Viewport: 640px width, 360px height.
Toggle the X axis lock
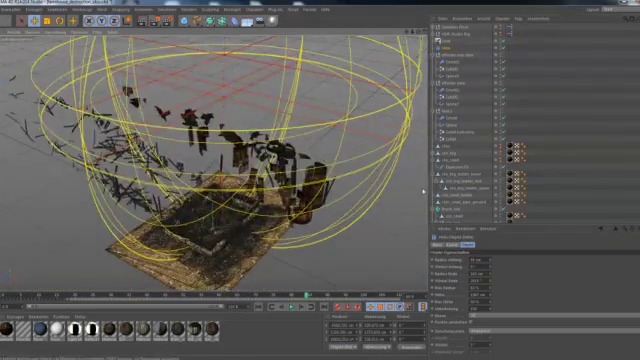(89, 21)
